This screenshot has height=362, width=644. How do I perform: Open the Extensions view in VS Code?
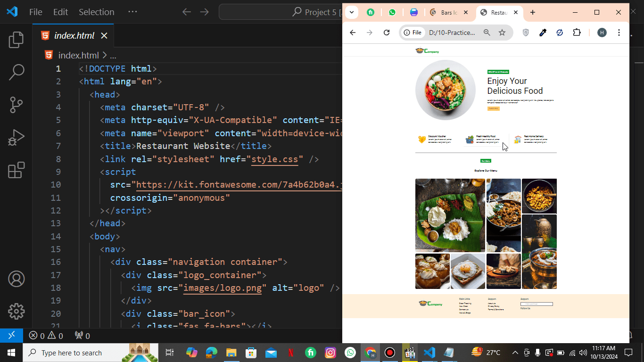click(16, 170)
